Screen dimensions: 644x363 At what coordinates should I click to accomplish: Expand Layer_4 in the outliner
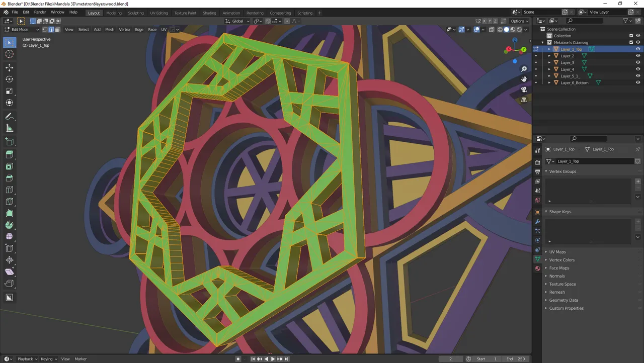pos(549,69)
